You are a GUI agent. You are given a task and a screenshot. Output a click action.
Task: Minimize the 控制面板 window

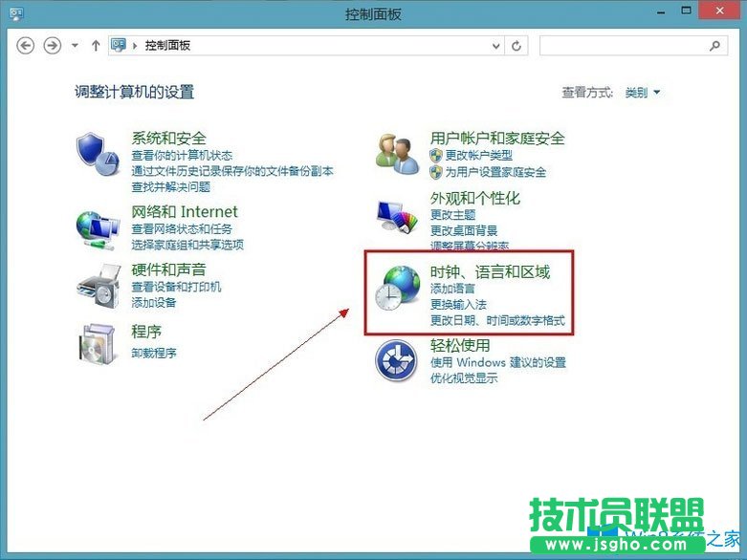point(660,11)
